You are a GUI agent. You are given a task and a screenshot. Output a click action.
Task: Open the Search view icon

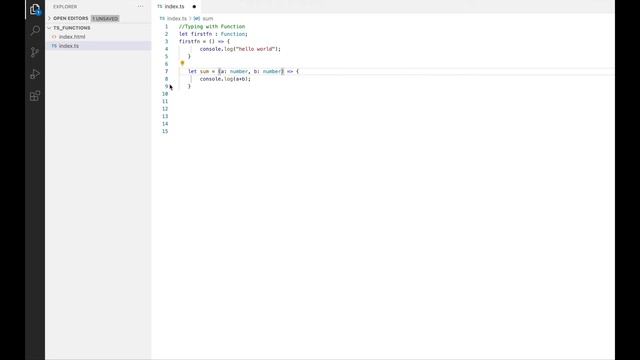coord(35,31)
